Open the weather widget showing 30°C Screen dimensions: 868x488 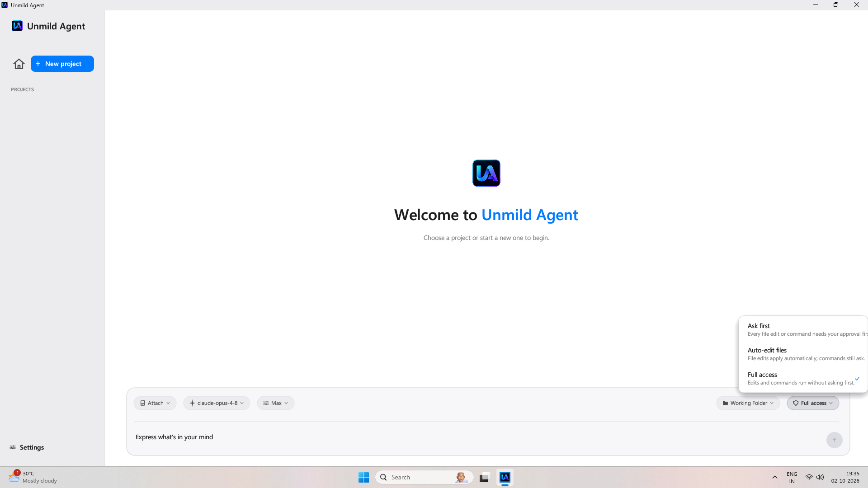coord(33,477)
